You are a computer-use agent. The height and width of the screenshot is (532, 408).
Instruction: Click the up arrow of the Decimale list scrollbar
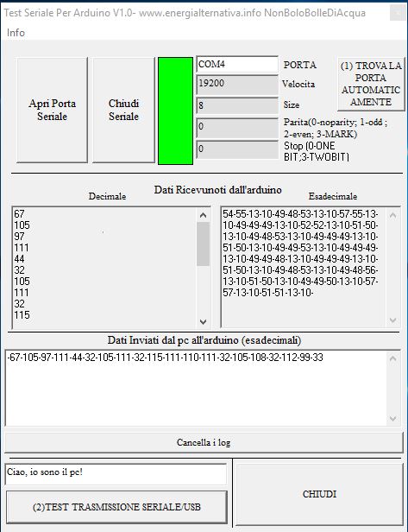[203, 215]
